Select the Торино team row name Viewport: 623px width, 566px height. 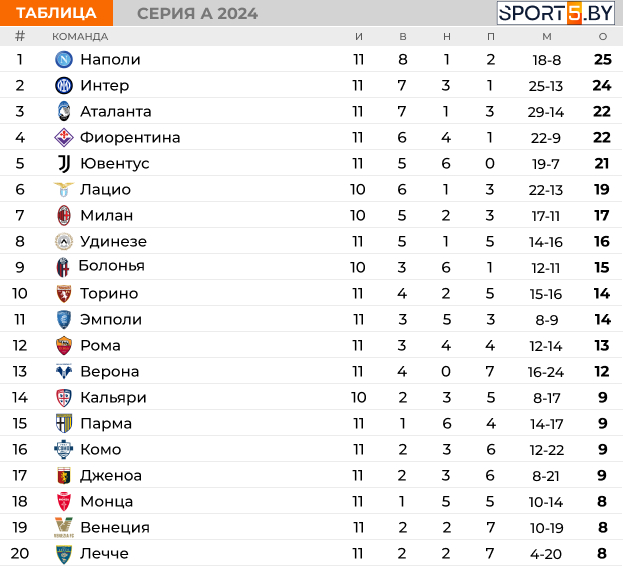pyautogui.click(x=109, y=294)
